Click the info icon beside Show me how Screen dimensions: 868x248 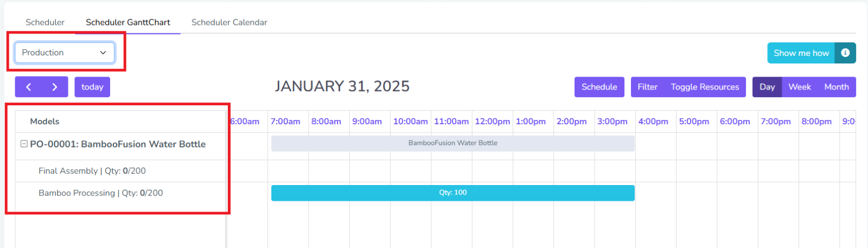pos(845,53)
